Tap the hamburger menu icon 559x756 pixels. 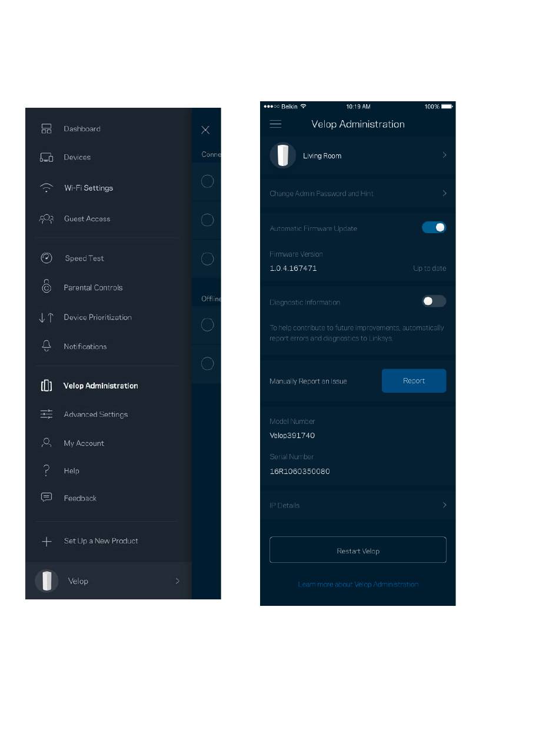pos(275,124)
